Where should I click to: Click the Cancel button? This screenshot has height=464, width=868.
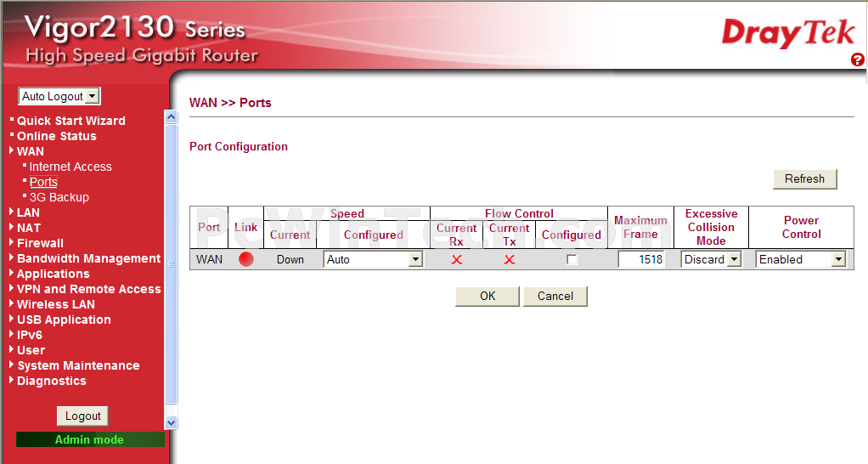[555, 297]
